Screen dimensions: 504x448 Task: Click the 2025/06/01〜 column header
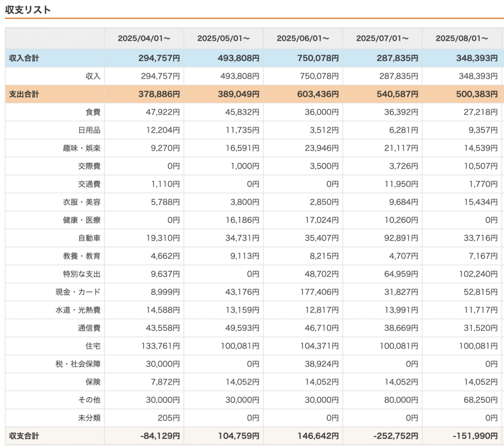click(x=303, y=38)
